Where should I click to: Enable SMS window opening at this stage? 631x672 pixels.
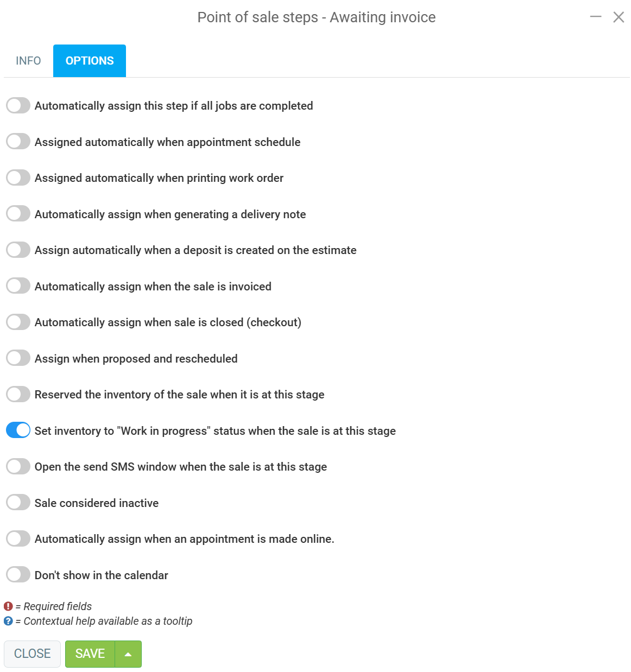click(18, 466)
